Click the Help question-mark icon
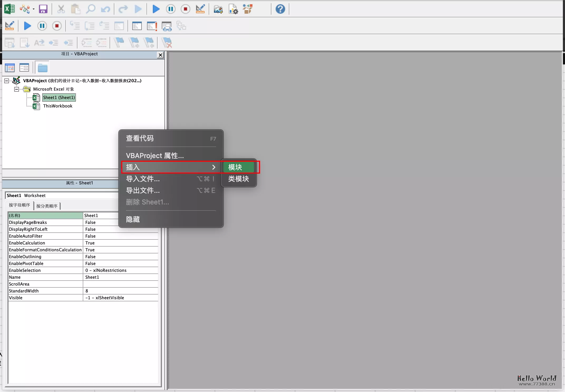Image resolution: width=565 pixels, height=392 pixels. [x=280, y=9]
